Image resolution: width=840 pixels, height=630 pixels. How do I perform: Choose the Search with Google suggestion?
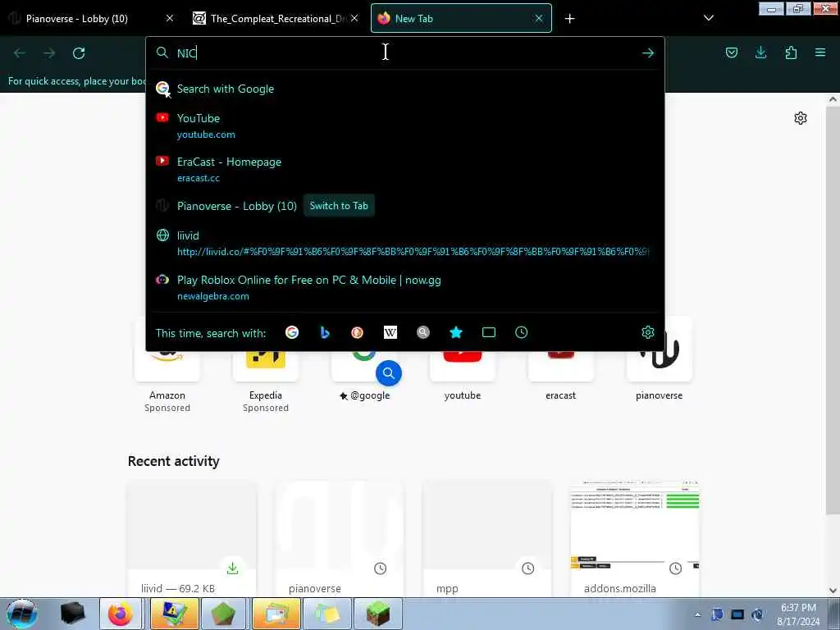404,89
